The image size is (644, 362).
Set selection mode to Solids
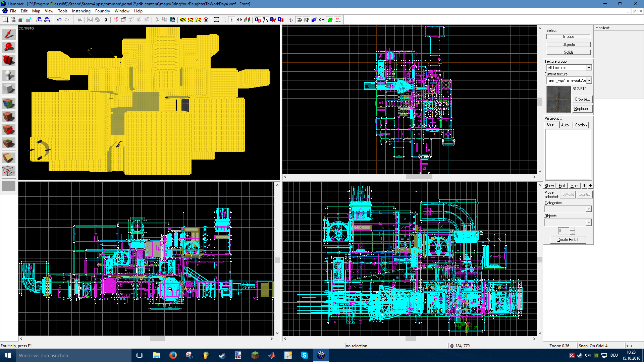[568, 52]
